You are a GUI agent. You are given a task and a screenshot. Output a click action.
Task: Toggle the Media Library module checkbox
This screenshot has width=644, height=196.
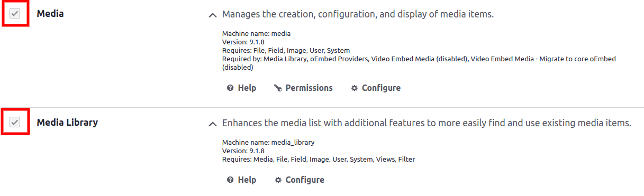(15, 123)
